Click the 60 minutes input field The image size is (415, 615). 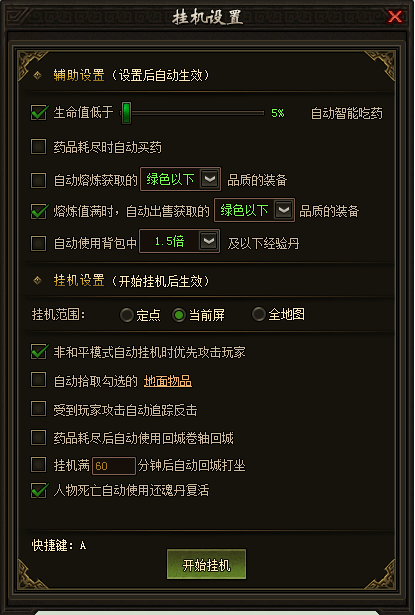click(114, 466)
